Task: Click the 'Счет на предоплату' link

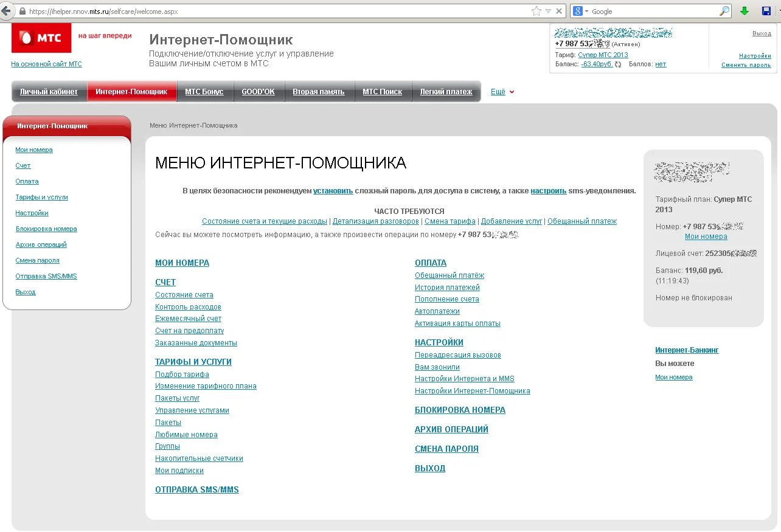Action: (x=189, y=331)
